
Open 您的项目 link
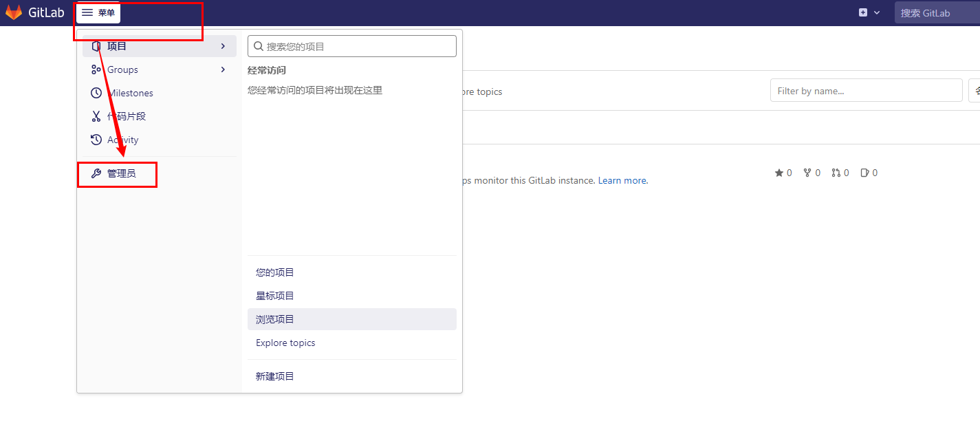pos(352,272)
